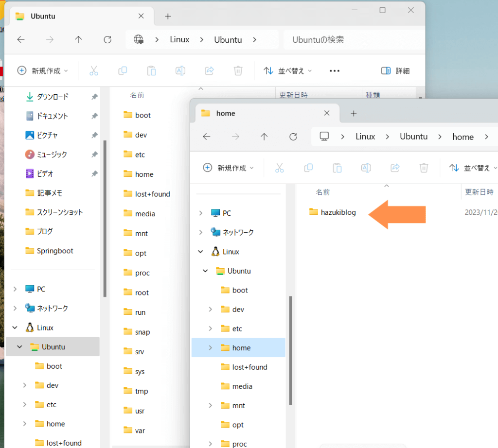The width and height of the screenshot is (498, 448).
Task: Open the three-dots more menu in Ubuntu window
Action: [335, 71]
